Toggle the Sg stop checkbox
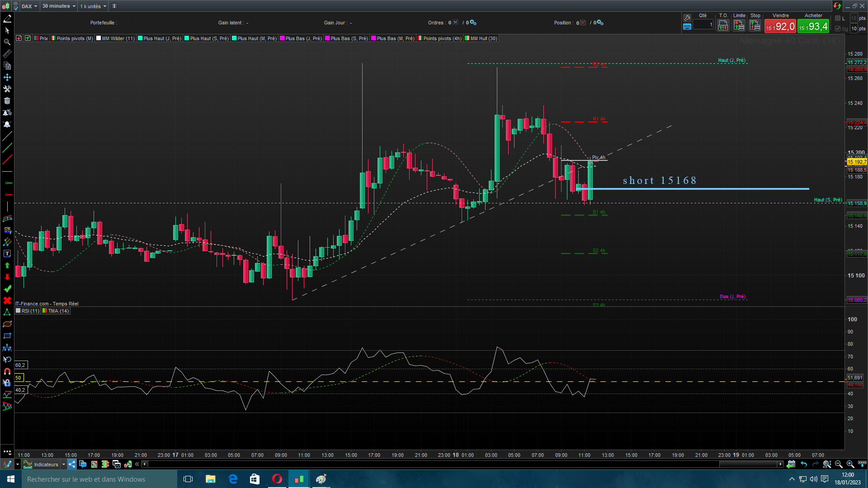 [x=838, y=28]
